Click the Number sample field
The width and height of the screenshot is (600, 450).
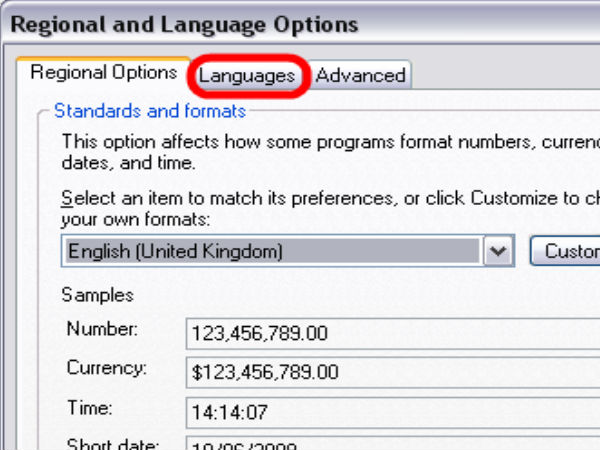[x=390, y=333]
